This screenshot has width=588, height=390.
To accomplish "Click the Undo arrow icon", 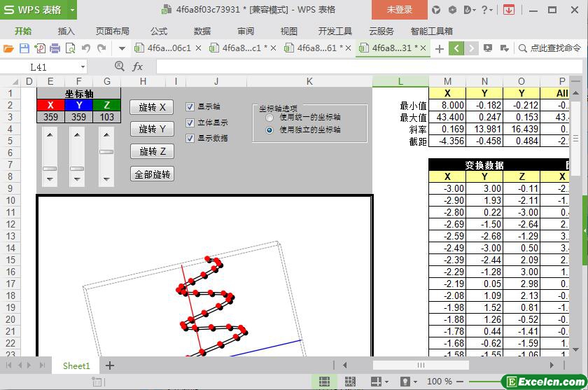I will click(x=86, y=48).
